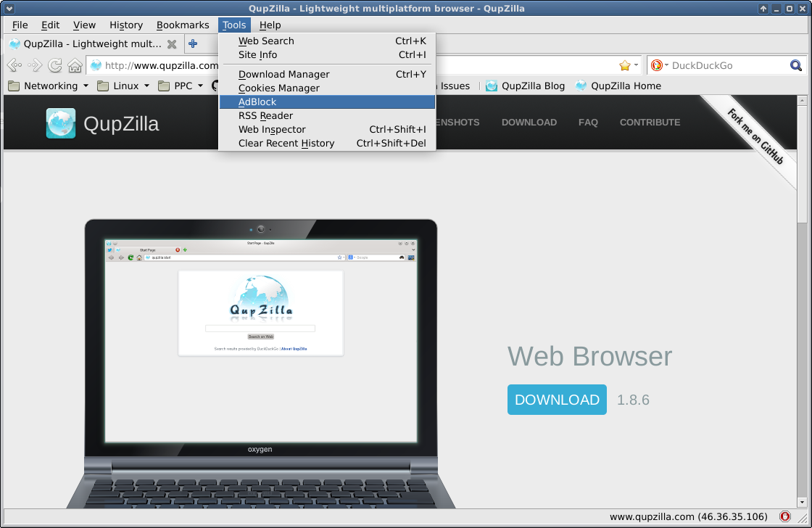The height and width of the screenshot is (528, 812).
Task: Open a new tab with the plus icon
Action: click(x=193, y=44)
